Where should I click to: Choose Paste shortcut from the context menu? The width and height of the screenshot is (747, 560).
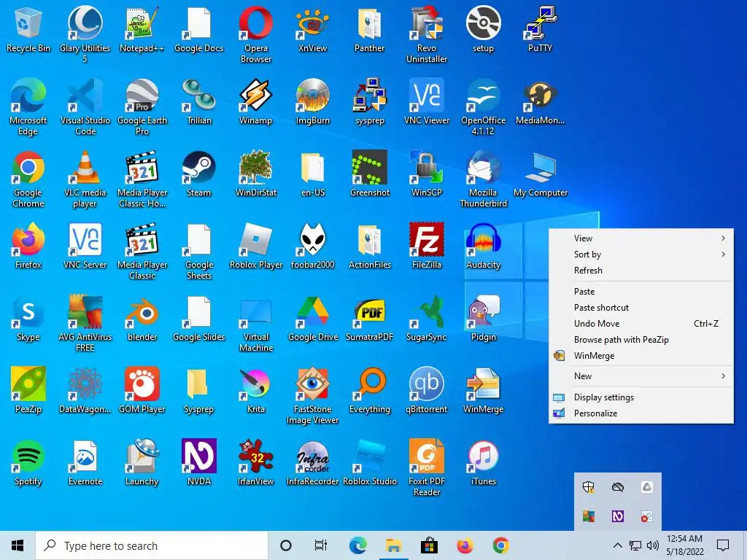click(640, 308)
